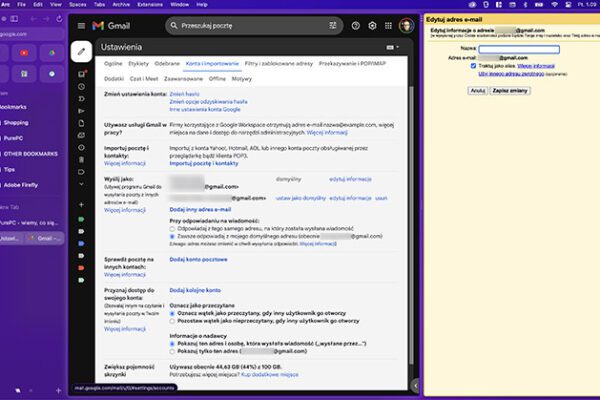Image resolution: width=600 pixels, height=400 pixels.
Task: Open the Google account profile avatar
Action: coord(406,26)
